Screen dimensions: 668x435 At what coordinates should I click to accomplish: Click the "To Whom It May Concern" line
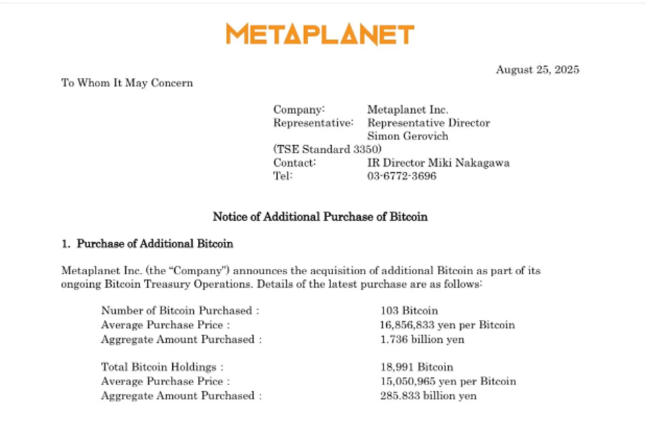pyautogui.click(x=127, y=83)
